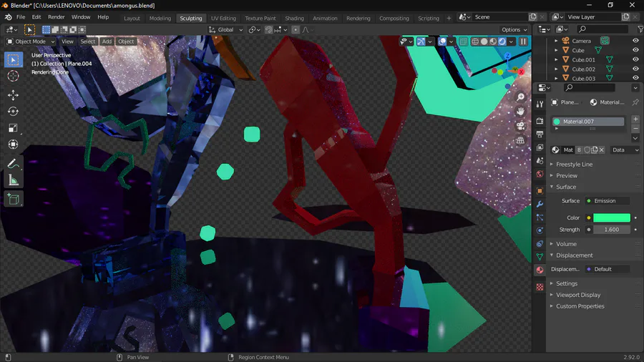644x362 pixels.
Task: Toggle X-ray view mode
Action: 463,41
